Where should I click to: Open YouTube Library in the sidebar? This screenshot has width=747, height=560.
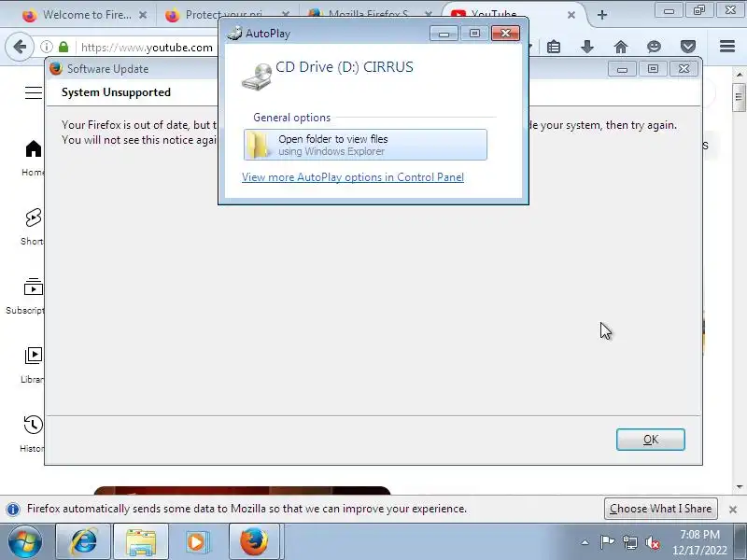click(33, 365)
